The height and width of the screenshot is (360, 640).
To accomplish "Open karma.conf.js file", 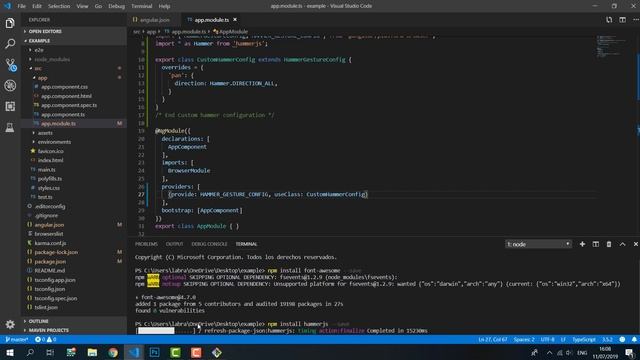I will (x=74, y=243).
